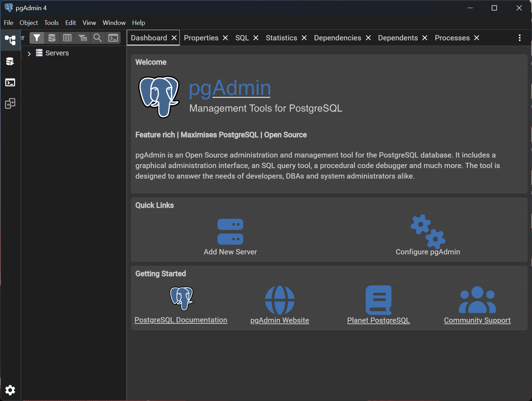
Task: Open the three-dot tab panel menu
Action: tap(519, 38)
